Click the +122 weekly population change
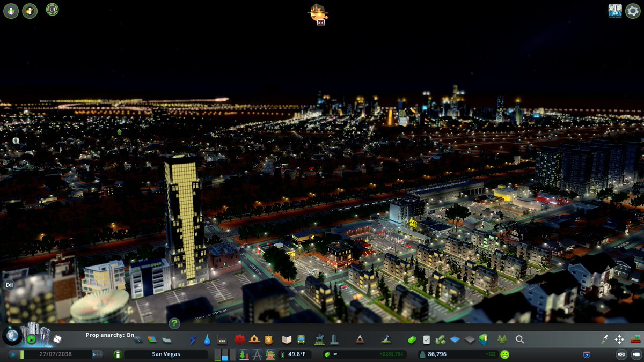 pyautogui.click(x=490, y=354)
